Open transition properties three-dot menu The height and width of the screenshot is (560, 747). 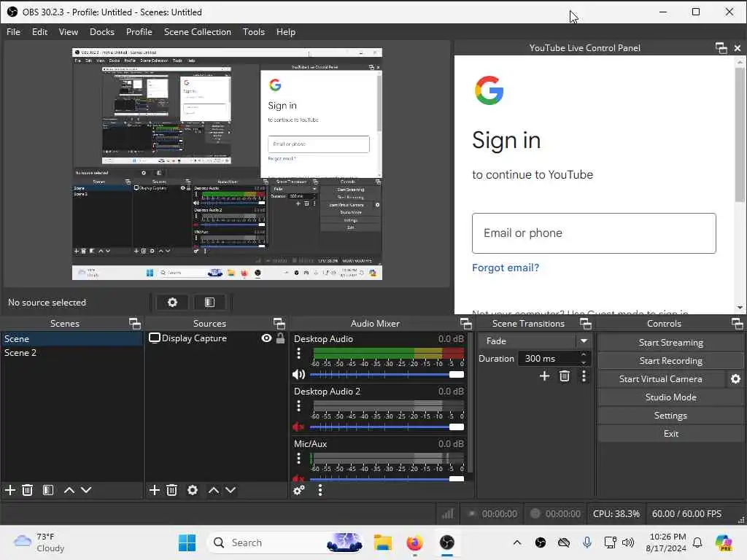tap(584, 376)
